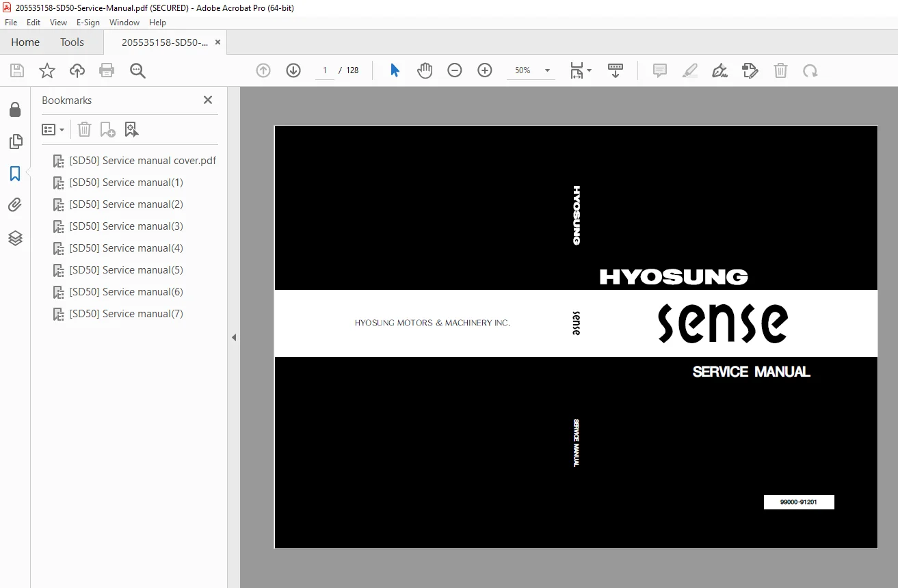Viewport: 898px width, 588px height.
Task: Zoom in with the plus icon
Action: pos(485,70)
